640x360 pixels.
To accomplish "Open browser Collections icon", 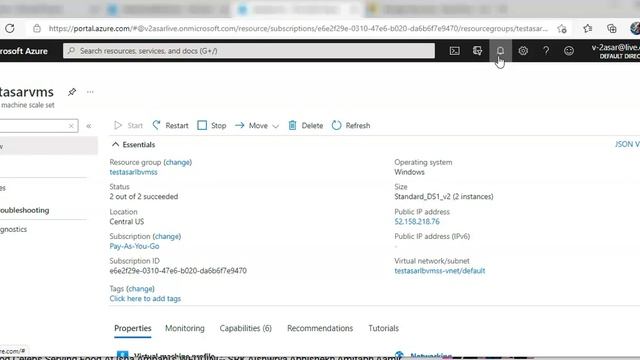I will click(611, 29).
